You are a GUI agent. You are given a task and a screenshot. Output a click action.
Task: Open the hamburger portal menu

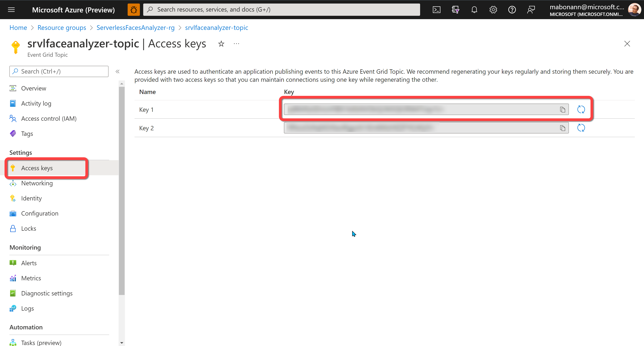(12, 10)
